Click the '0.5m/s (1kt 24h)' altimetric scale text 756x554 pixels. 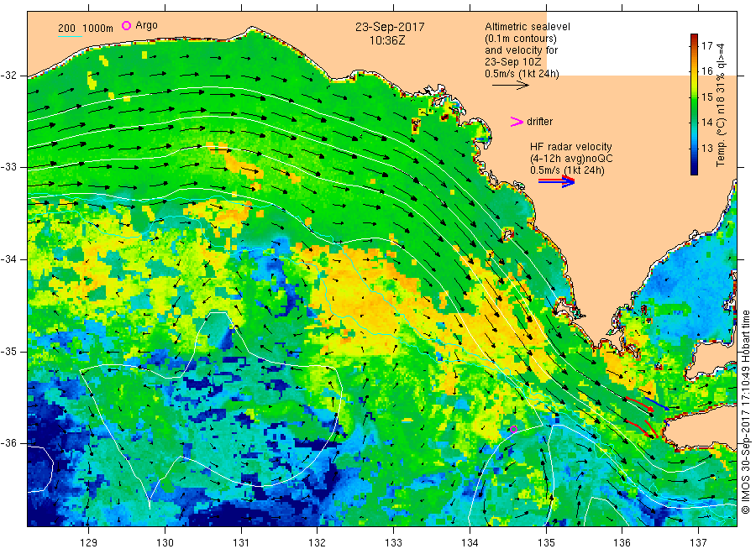[x=522, y=74]
